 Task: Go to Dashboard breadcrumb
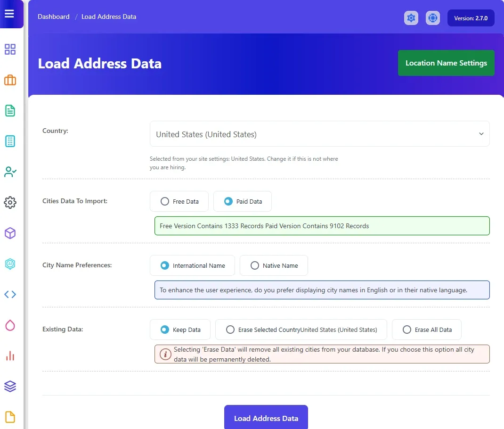tap(53, 16)
